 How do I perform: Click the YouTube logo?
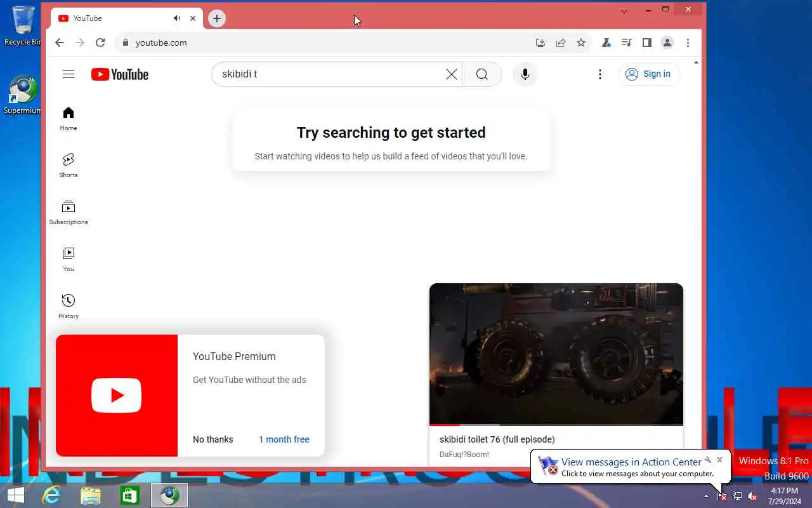[119, 74]
